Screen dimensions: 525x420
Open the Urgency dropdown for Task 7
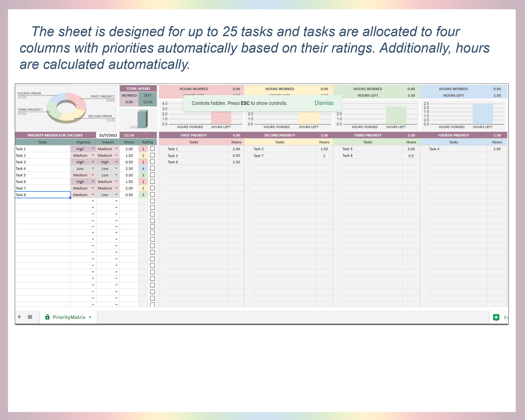[x=93, y=188]
